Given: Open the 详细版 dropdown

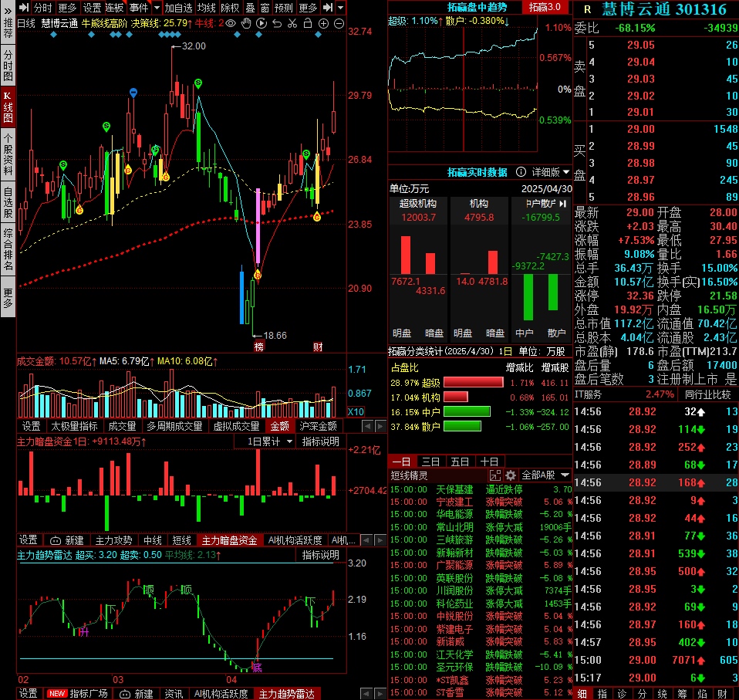Looking at the screenshot, I should tap(551, 172).
